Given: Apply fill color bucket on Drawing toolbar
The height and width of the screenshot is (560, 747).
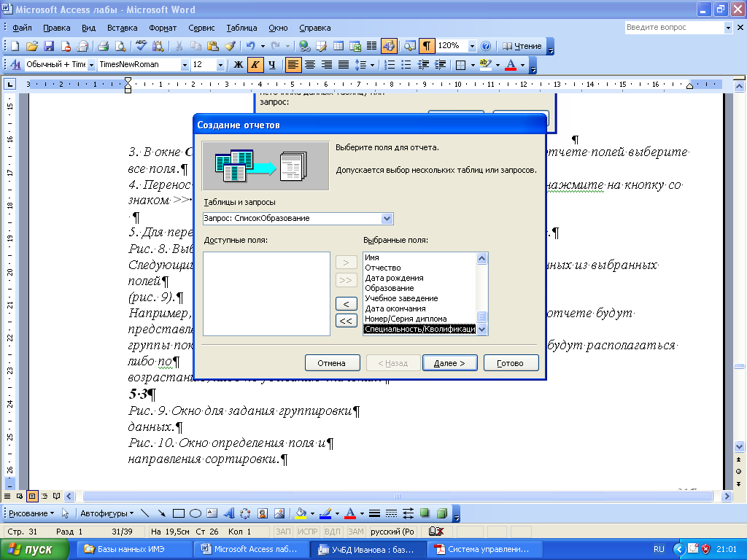Looking at the screenshot, I should pyautogui.click(x=301, y=513).
